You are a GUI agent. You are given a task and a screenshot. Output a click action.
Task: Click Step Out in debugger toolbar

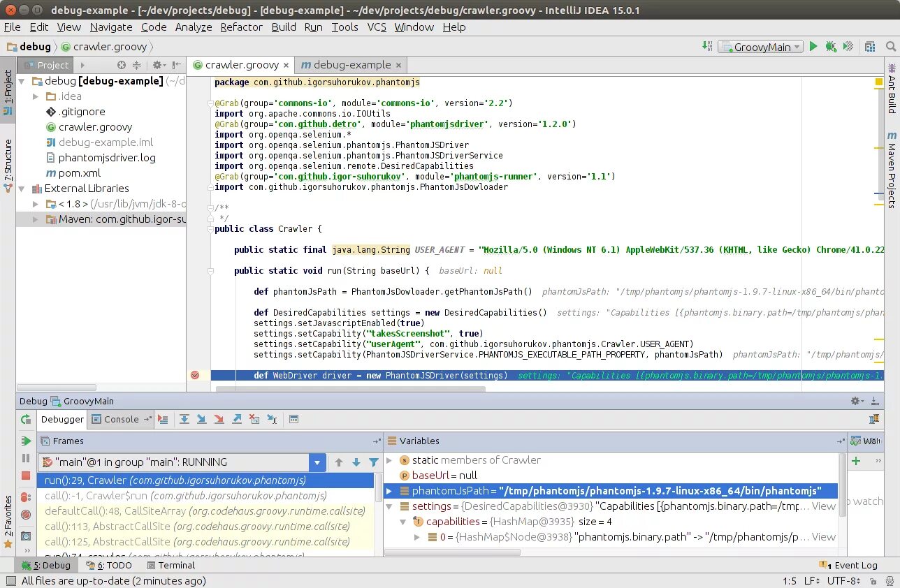pyautogui.click(x=237, y=420)
